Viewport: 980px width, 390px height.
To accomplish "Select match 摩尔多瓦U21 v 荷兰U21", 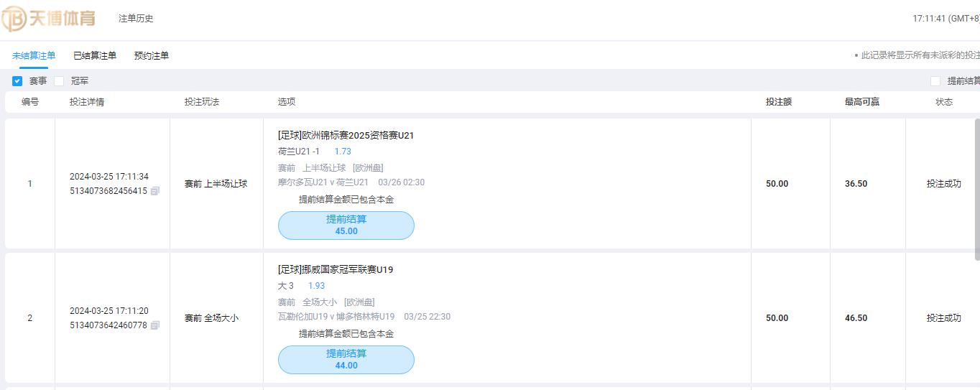I will pos(323,182).
